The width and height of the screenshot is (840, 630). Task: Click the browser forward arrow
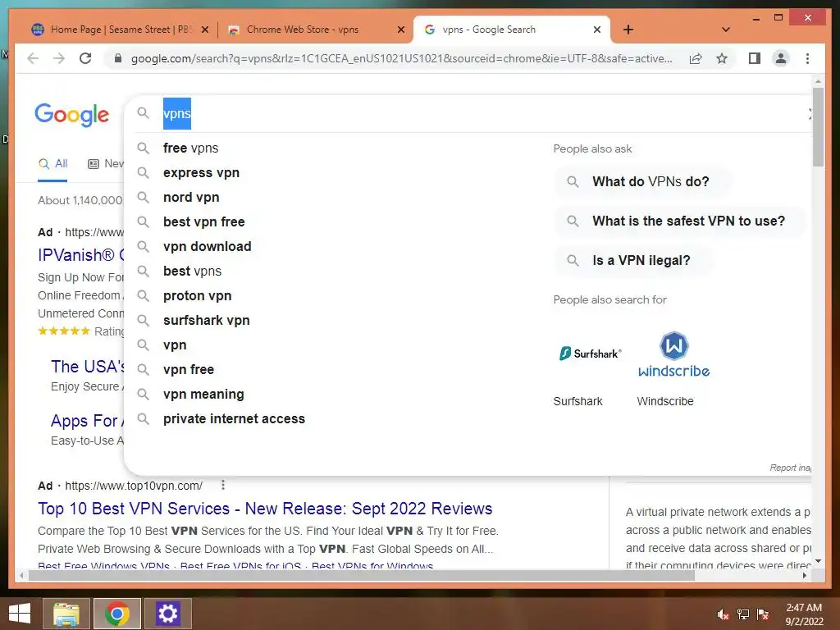tap(59, 58)
